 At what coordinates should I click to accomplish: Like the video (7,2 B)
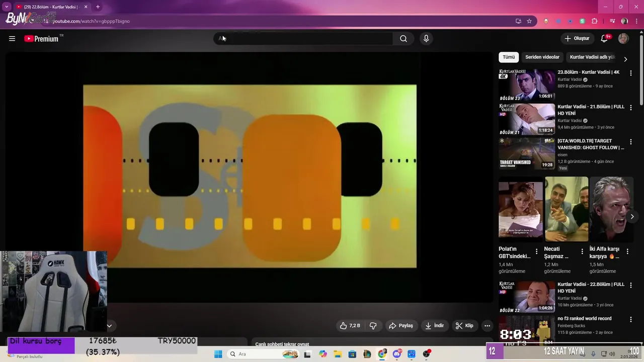point(350,326)
